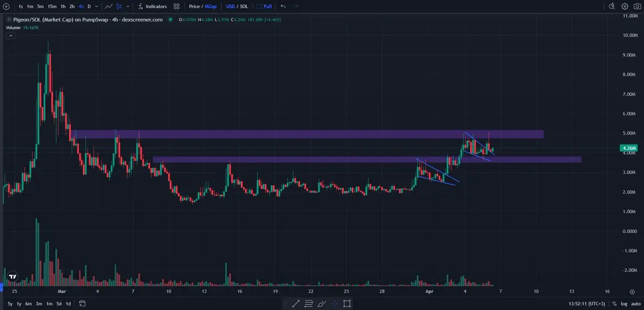This screenshot has height=310, width=644.
Task: Set date range to 5y
Action: tap(10, 304)
